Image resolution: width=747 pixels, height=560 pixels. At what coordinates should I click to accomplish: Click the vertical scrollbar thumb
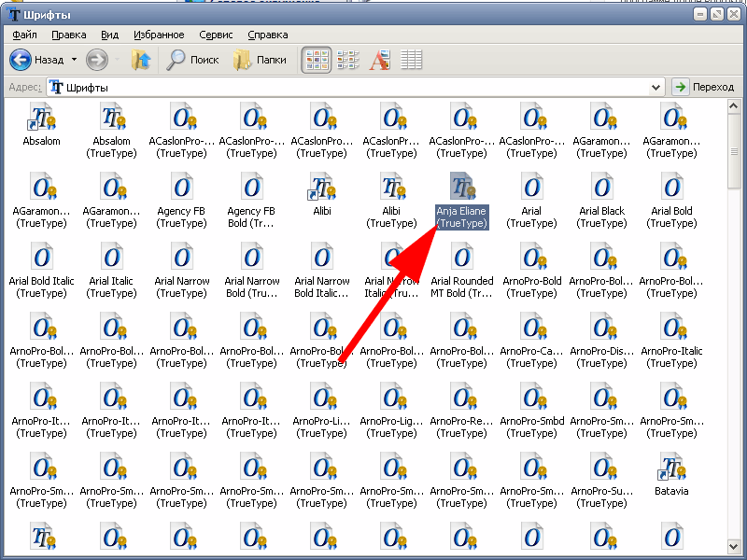pyautogui.click(x=734, y=151)
